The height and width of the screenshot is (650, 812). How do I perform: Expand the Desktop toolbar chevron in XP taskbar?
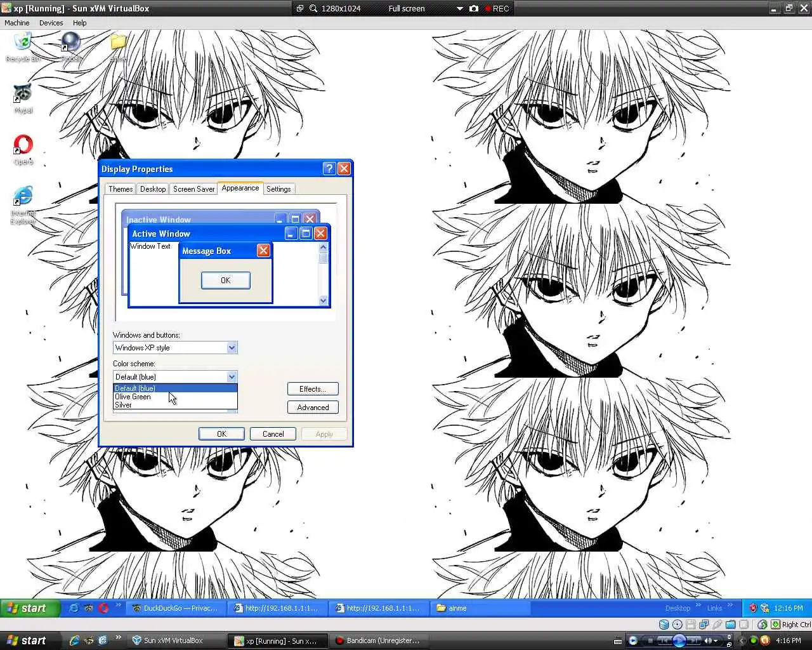pos(698,605)
